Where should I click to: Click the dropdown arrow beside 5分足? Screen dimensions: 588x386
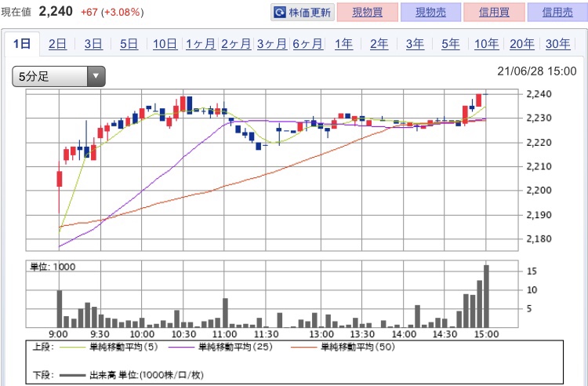(x=96, y=77)
